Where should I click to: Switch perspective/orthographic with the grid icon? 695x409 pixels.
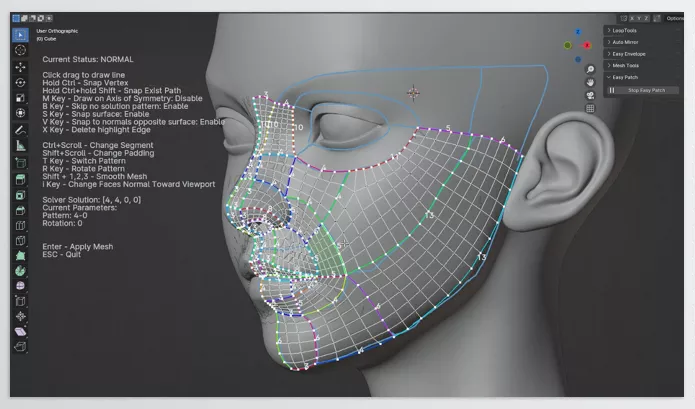tap(590, 108)
